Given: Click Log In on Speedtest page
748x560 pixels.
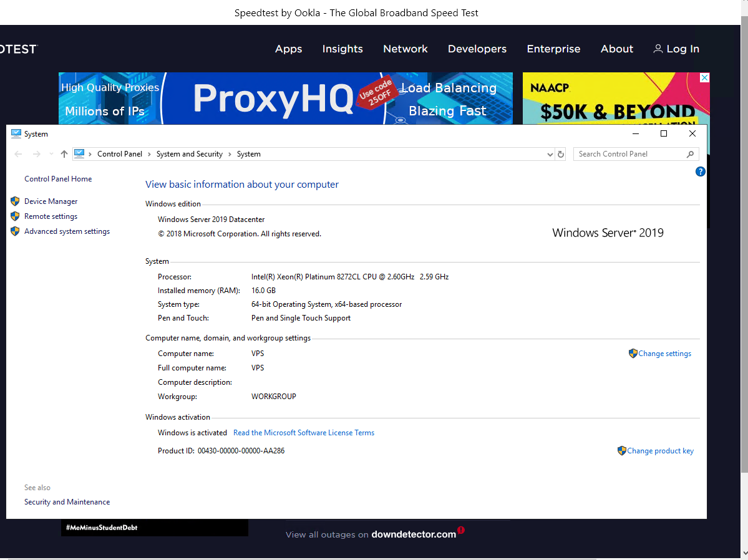Looking at the screenshot, I should point(682,49).
